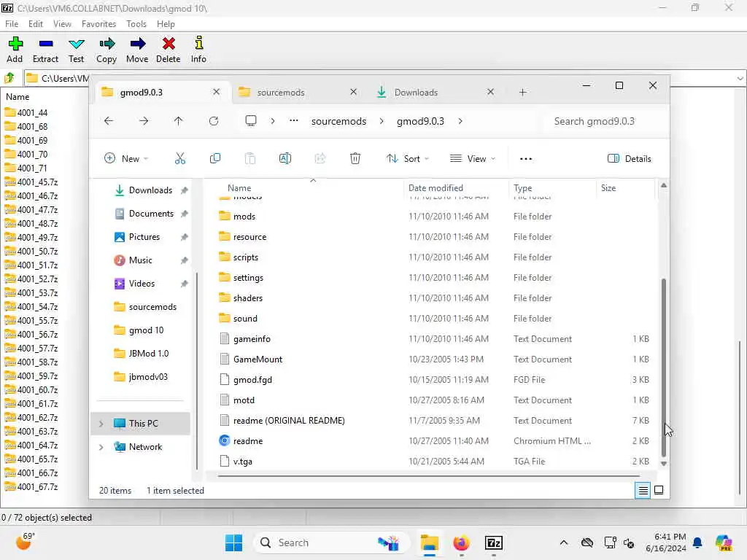Click the 7-Zip Test button
The image size is (747, 560).
76,50
